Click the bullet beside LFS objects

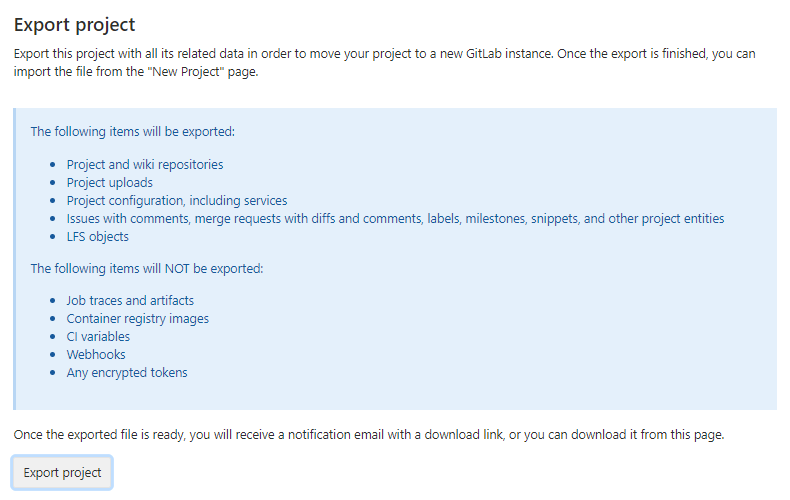click(52, 238)
